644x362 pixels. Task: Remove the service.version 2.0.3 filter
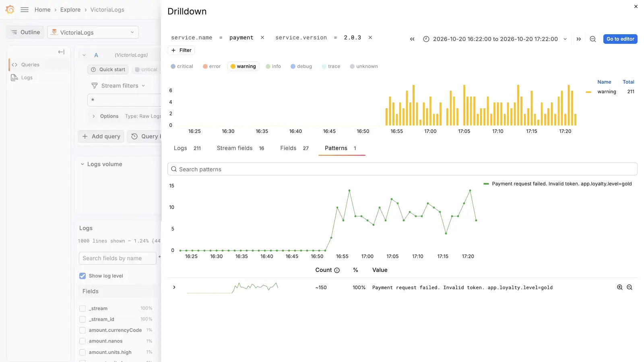coord(370,37)
